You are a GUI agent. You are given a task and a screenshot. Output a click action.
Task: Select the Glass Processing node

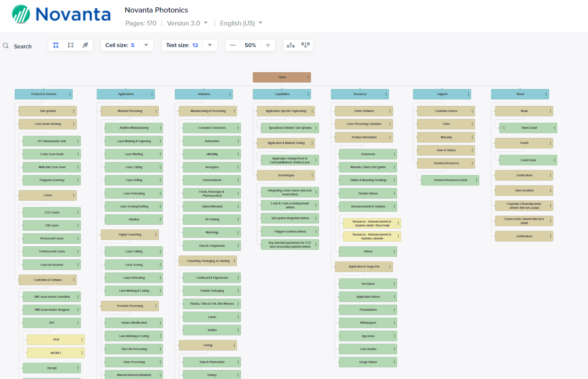[x=134, y=362]
